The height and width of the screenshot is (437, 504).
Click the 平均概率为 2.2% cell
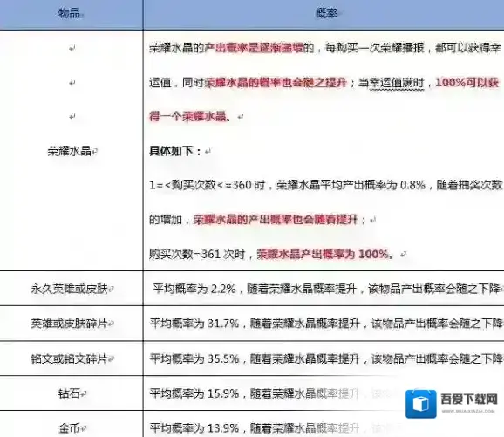324,289
